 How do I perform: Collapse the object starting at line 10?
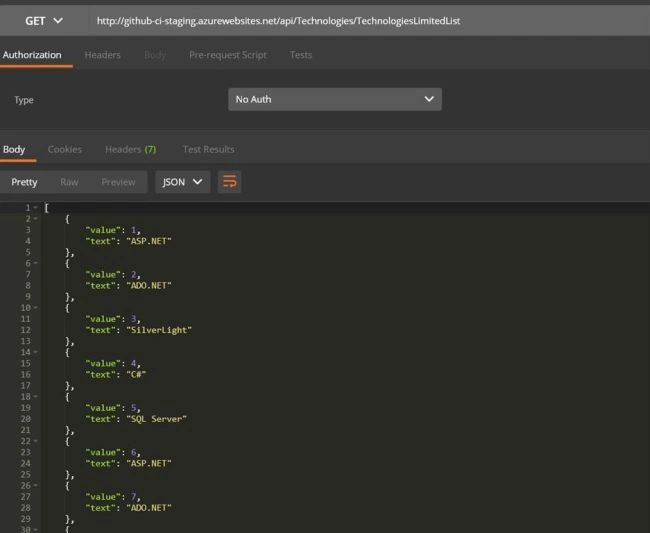(36, 308)
